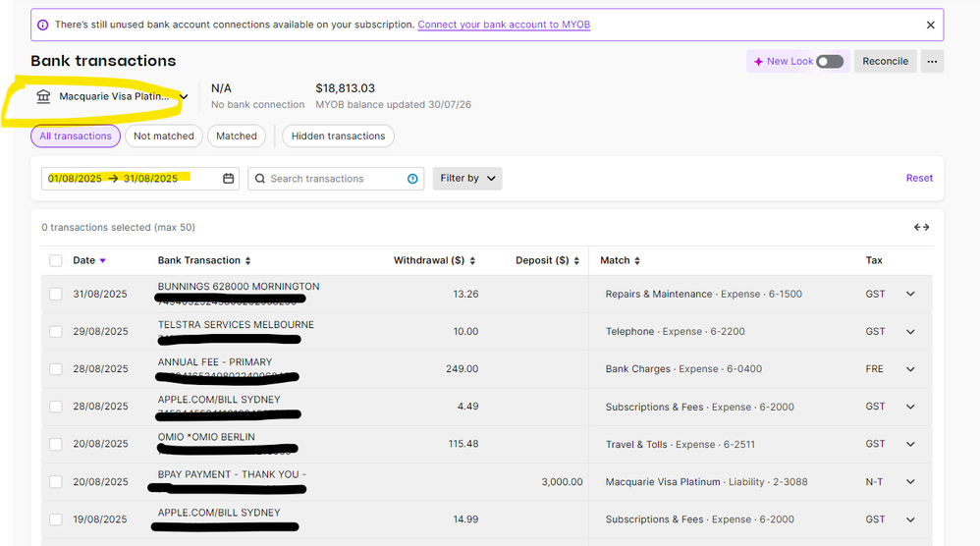Click the 115.48 withdrawal amount
The image size is (980, 546).
click(x=463, y=444)
